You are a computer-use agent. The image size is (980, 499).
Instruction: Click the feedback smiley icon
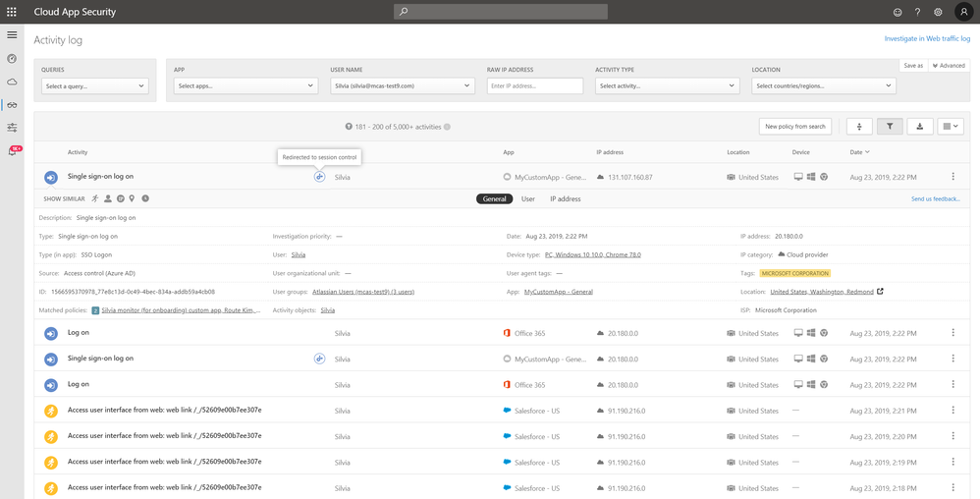(898, 12)
